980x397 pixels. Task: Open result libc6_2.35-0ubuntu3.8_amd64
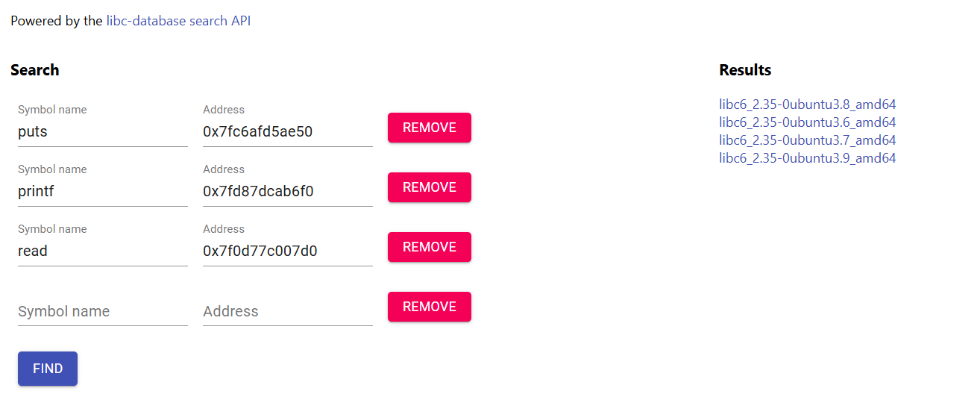pyautogui.click(x=808, y=104)
